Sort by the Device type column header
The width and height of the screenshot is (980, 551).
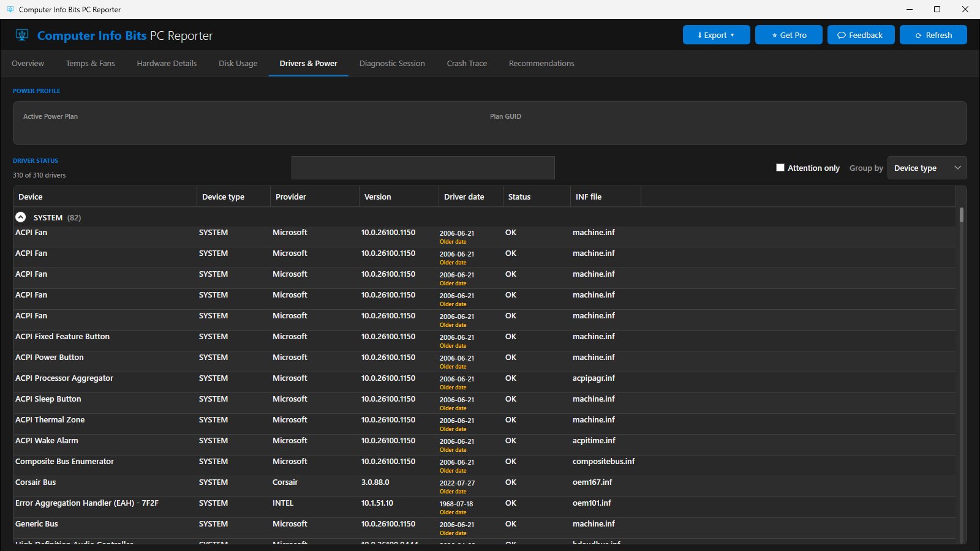point(233,197)
